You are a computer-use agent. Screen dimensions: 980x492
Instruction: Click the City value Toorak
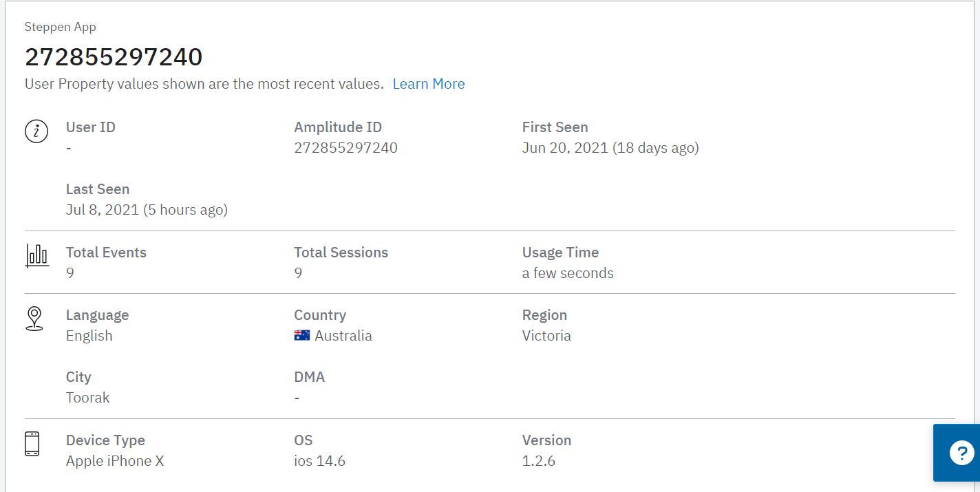(x=88, y=398)
